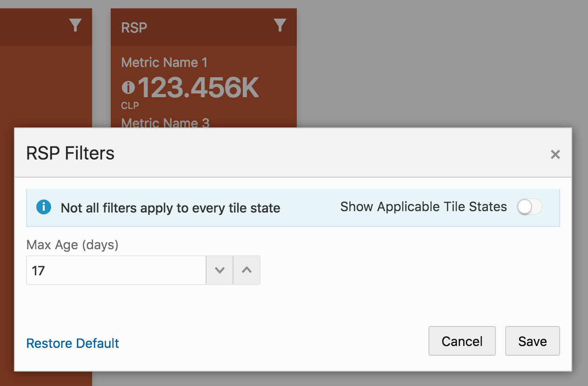This screenshot has height=386, width=588.
Task: Click the RSP Filters dialog title
Action: tap(70, 153)
